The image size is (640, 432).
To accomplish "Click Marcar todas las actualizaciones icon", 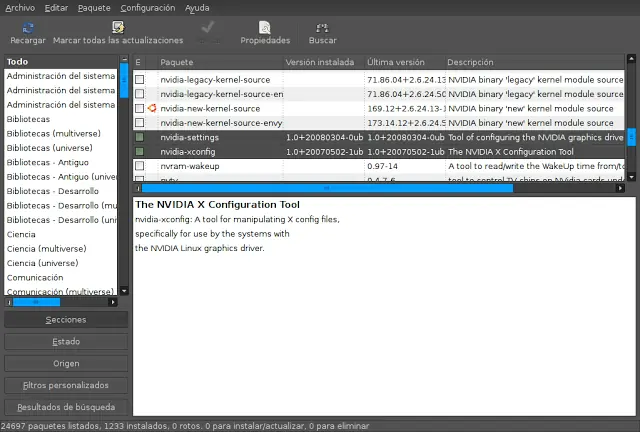I will tap(118, 27).
